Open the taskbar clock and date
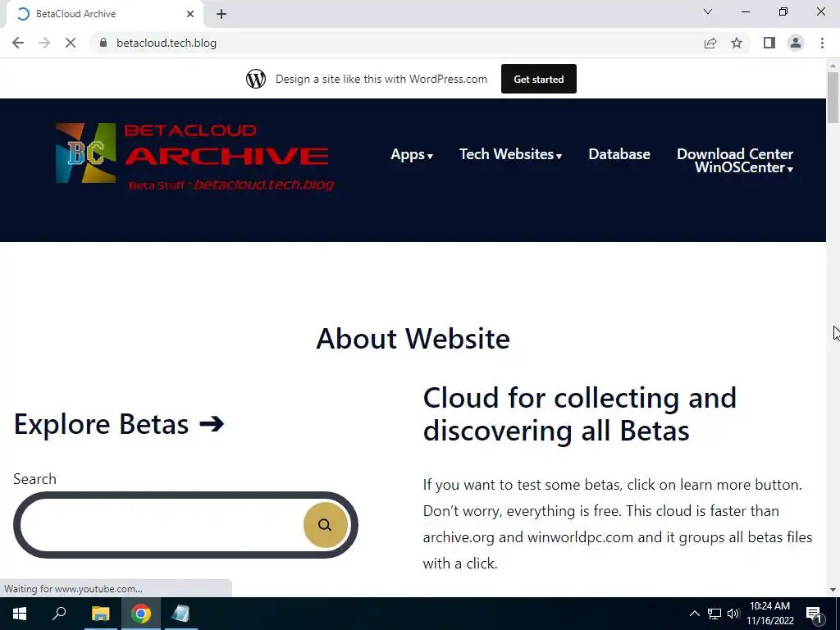This screenshot has height=630, width=840. (769, 614)
